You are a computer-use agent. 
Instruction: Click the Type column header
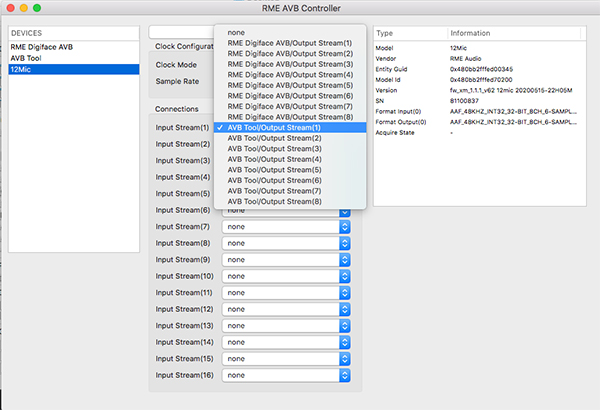(410, 33)
